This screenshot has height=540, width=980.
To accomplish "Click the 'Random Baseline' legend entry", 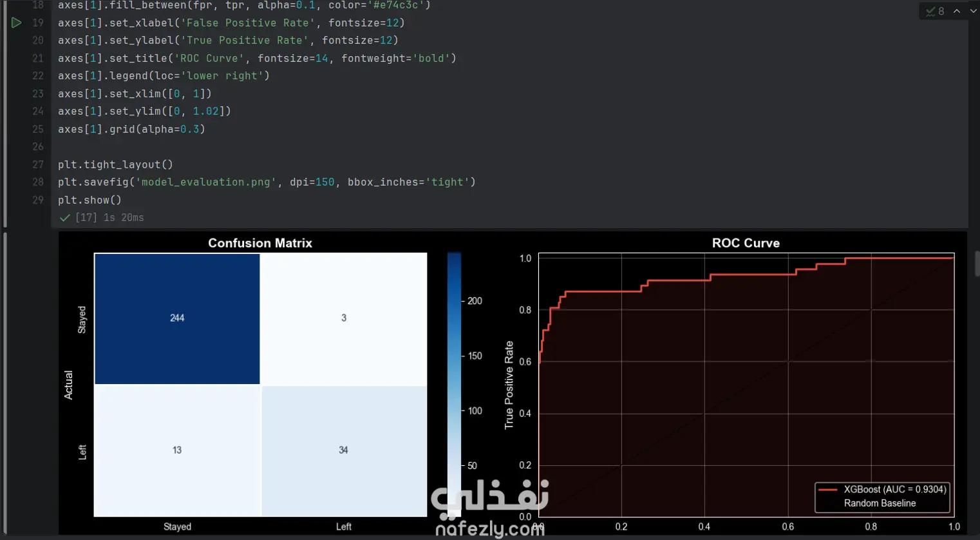I will 880,503.
